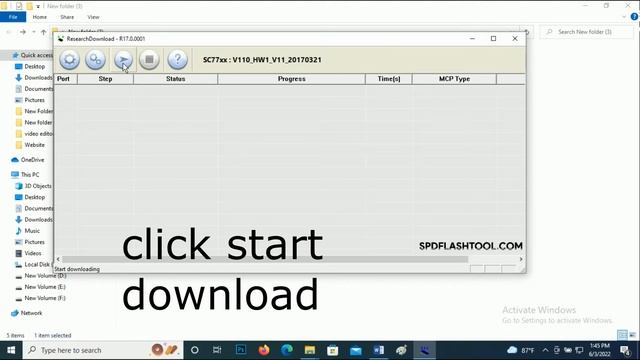Open the View ribbon tab in File Explorer
The width and height of the screenshot is (640, 360).
coord(93,17)
